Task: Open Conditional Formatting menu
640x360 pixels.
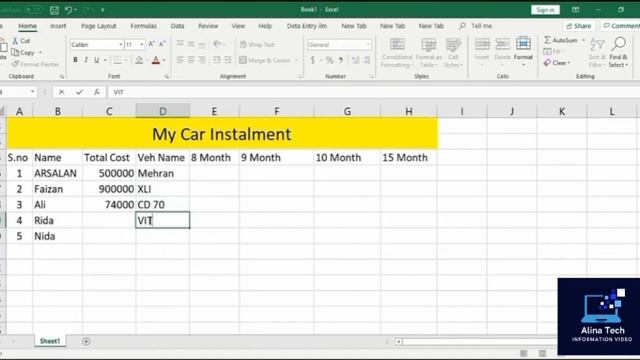Action: [397, 53]
